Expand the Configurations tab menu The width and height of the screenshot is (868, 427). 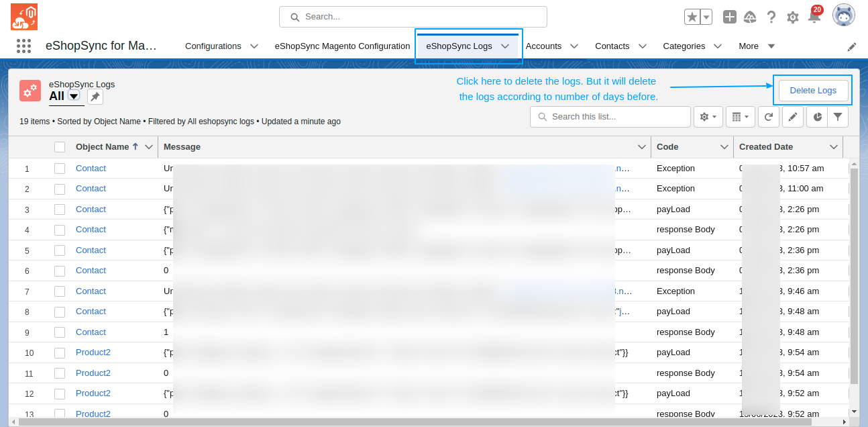(x=254, y=46)
